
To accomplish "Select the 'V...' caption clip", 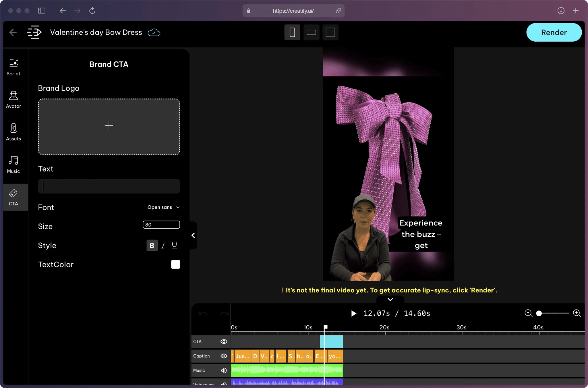I will coord(264,356).
